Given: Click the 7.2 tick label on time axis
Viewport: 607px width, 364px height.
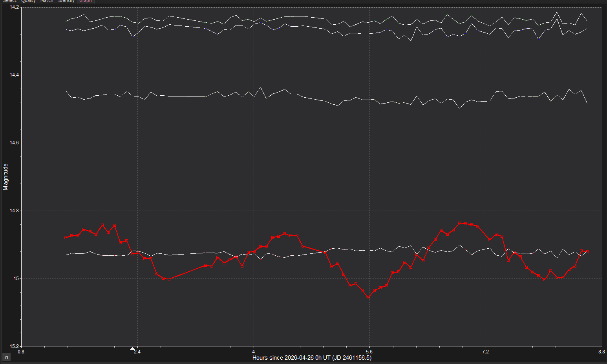Looking at the screenshot, I should pos(485,352).
